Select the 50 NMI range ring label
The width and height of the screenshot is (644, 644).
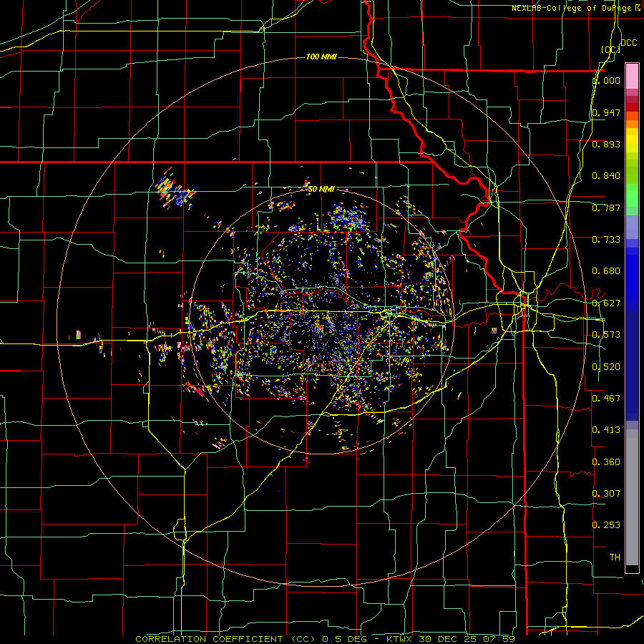pos(321,189)
